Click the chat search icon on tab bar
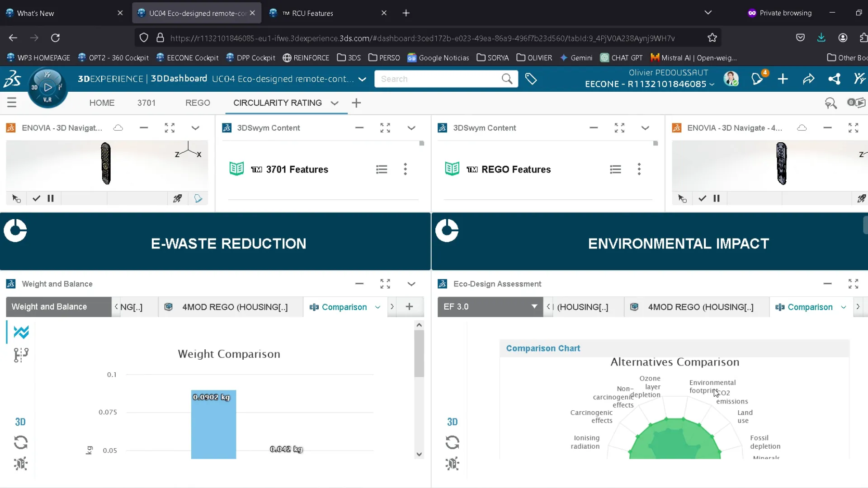 (830, 103)
